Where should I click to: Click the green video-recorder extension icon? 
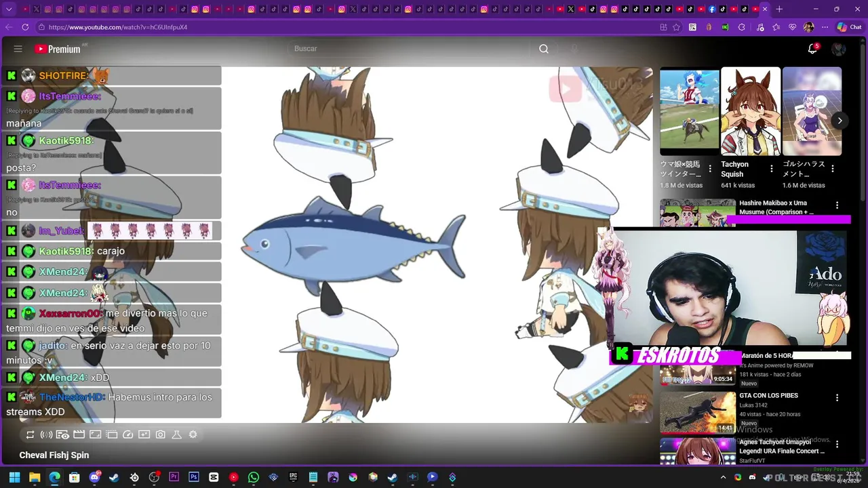(725, 27)
